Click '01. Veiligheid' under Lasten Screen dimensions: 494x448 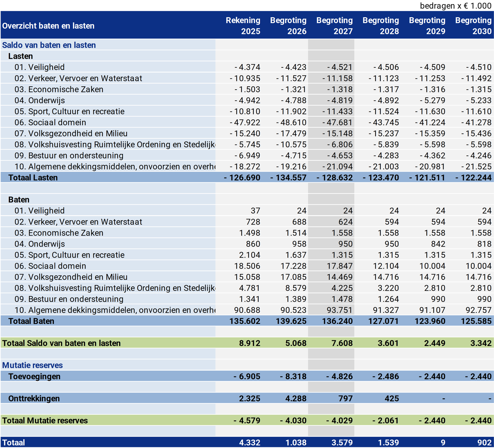pos(40,67)
